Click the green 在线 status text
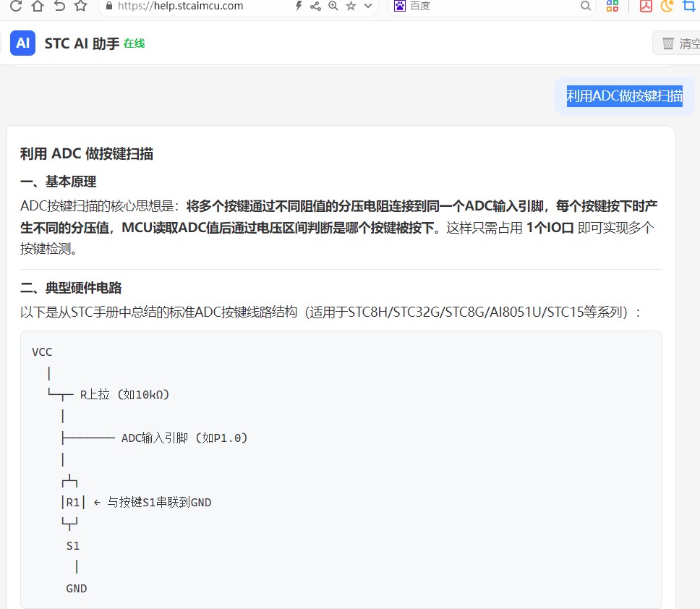700x609 pixels. pos(134,43)
